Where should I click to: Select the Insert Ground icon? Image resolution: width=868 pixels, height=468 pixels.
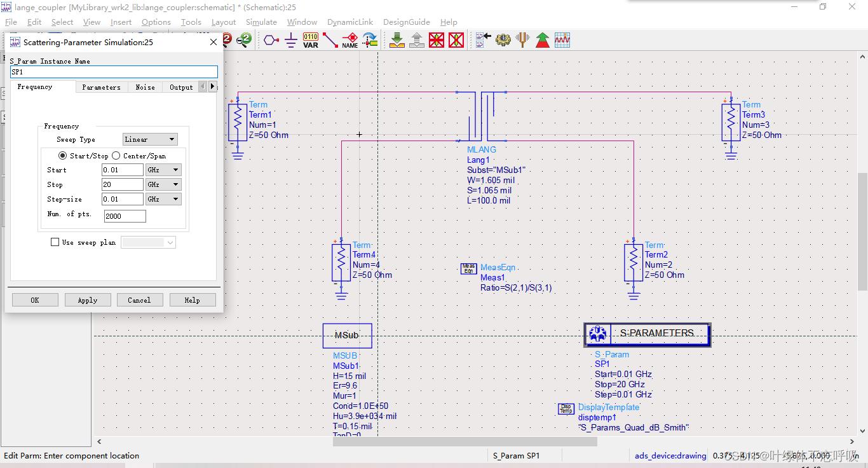[x=290, y=41]
